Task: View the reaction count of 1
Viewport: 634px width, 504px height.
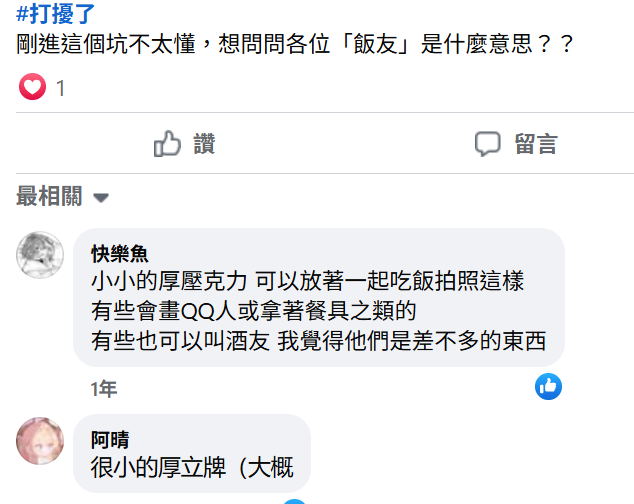Action: pos(61,88)
